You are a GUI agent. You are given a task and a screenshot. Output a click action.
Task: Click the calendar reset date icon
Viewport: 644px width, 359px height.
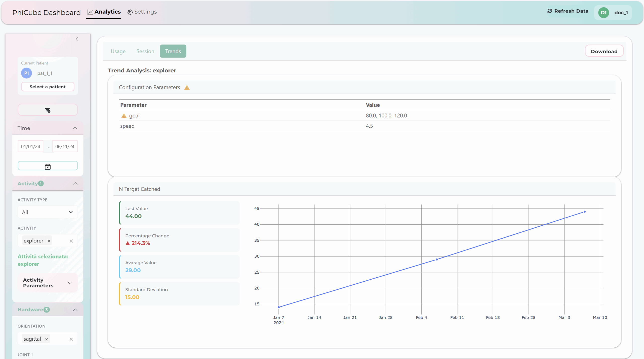[48, 167]
